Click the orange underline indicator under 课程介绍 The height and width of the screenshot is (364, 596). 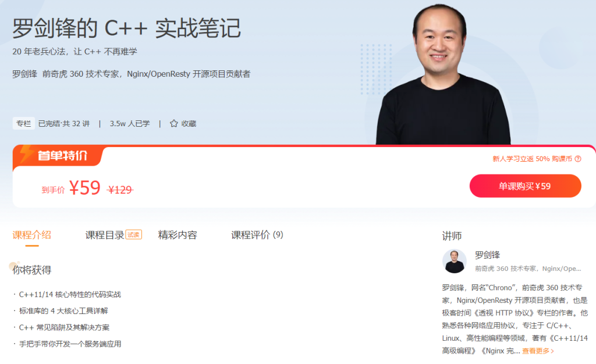coord(33,246)
